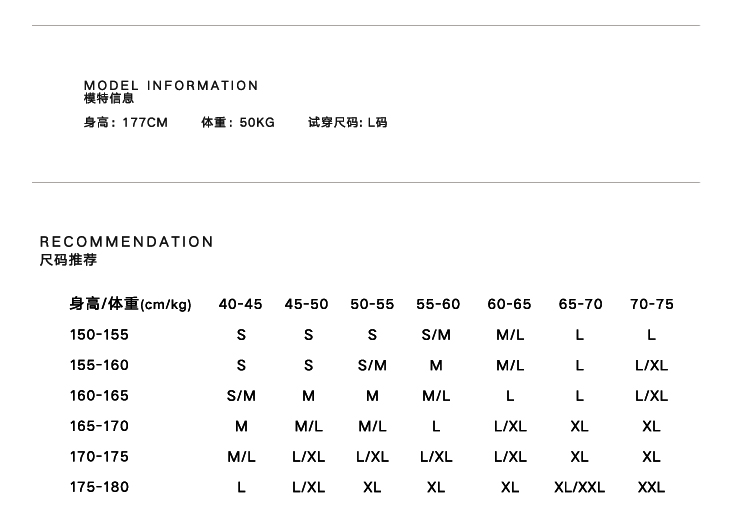750x526 pixels.
Task: Click the XL/XXL size cell
Action: point(579,488)
